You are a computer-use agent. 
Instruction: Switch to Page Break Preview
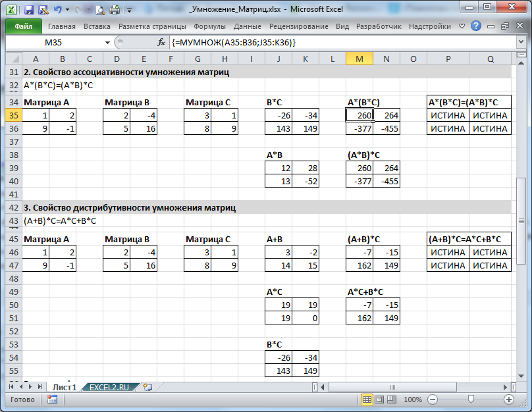[392, 399]
